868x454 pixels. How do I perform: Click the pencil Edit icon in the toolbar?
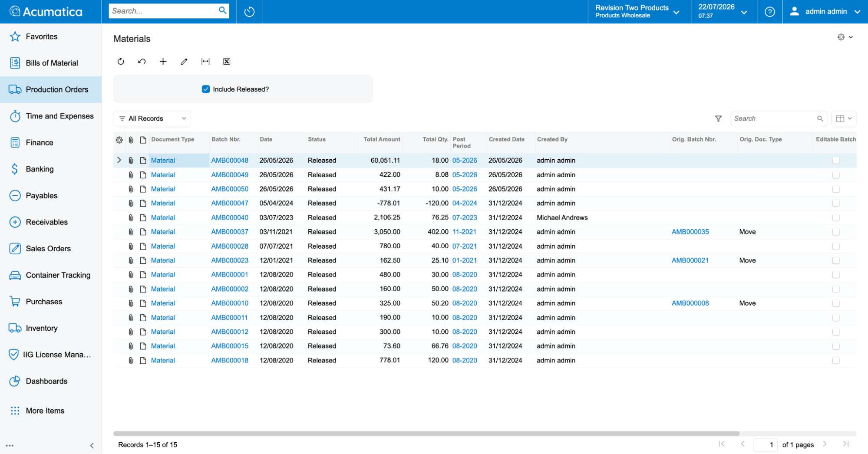(x=184, y=62)
